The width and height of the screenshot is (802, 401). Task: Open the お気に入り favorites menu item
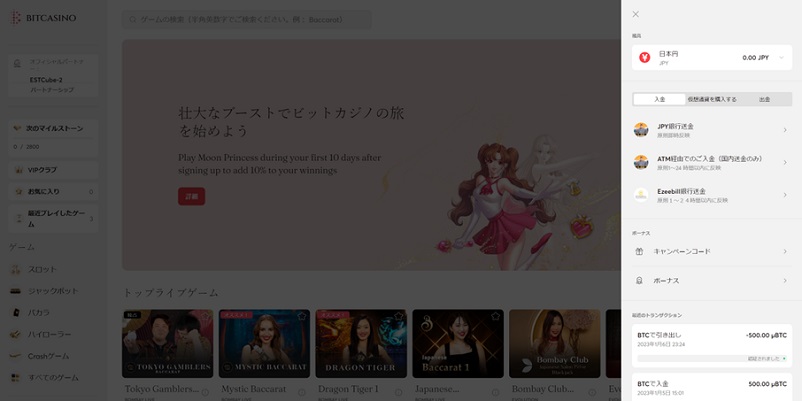coord(53,192)
